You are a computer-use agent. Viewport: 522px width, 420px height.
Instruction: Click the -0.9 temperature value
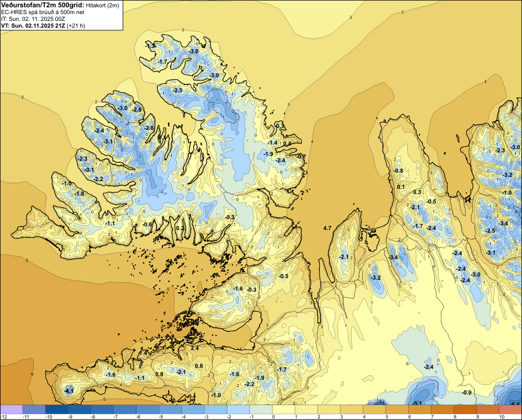click(467, 392)
